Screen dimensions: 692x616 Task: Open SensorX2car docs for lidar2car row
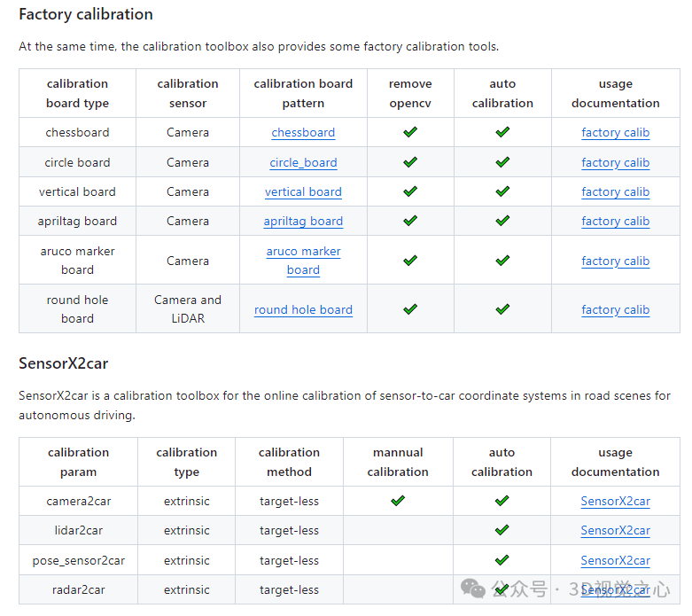click(x=615, y=531)
